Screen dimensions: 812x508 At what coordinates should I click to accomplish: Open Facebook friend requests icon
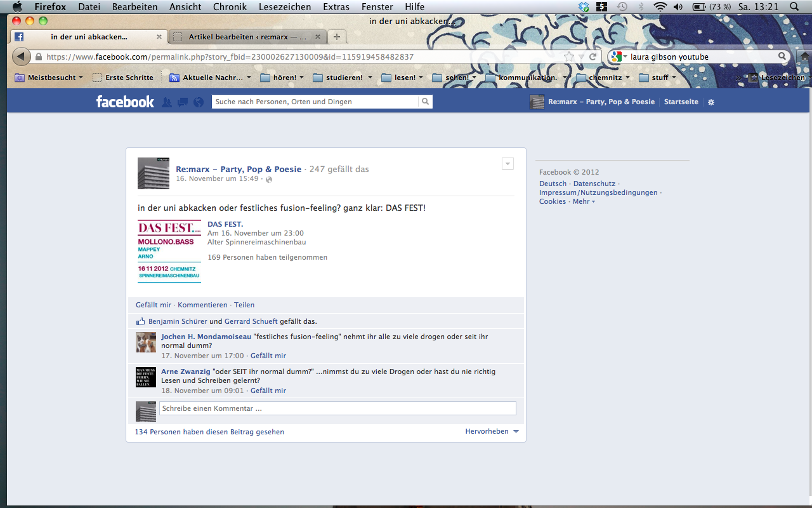click(x=166, y=102)
